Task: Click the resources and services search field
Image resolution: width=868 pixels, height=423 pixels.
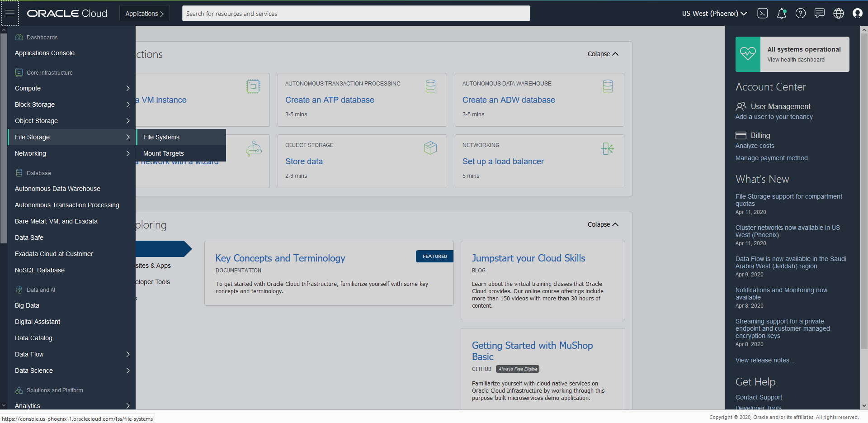Action: [x=356, y=14]
